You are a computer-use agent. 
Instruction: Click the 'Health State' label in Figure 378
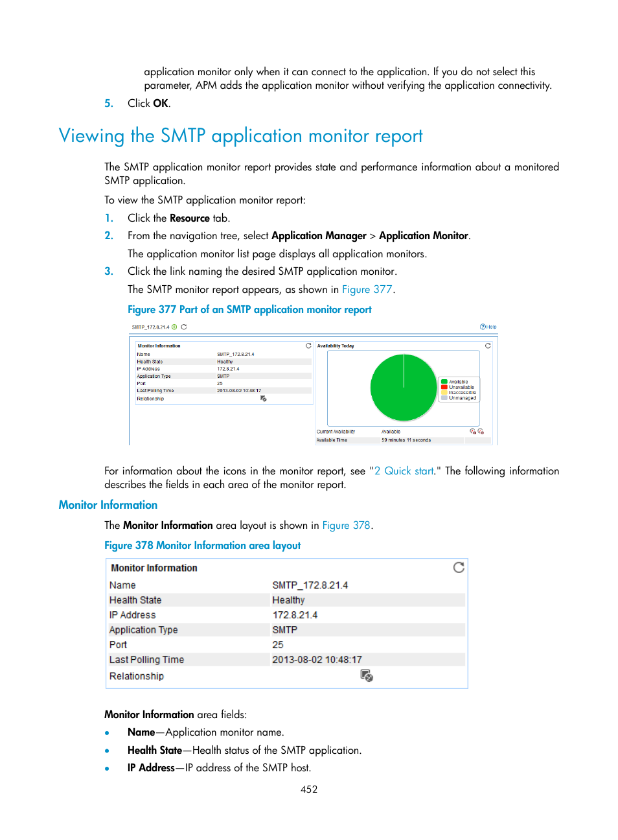pos(135,600)
